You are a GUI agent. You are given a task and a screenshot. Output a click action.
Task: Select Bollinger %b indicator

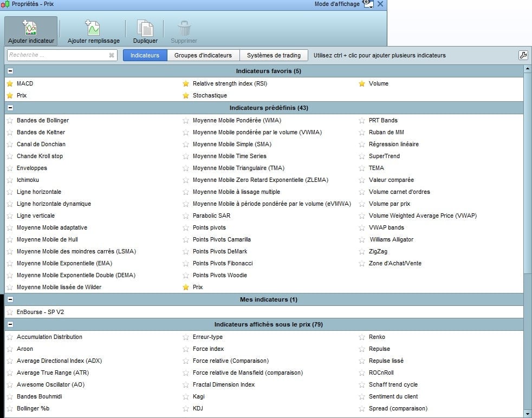tap(33, 408)
